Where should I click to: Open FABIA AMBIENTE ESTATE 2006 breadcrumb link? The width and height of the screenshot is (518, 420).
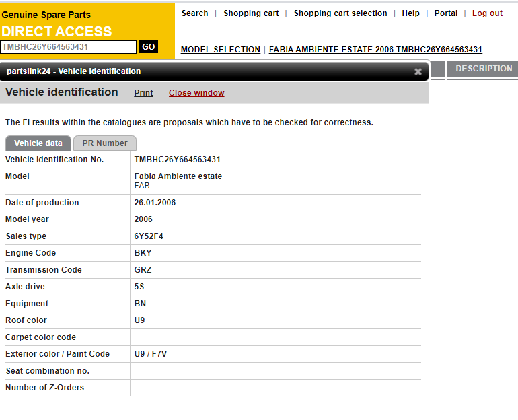[375, 50]
